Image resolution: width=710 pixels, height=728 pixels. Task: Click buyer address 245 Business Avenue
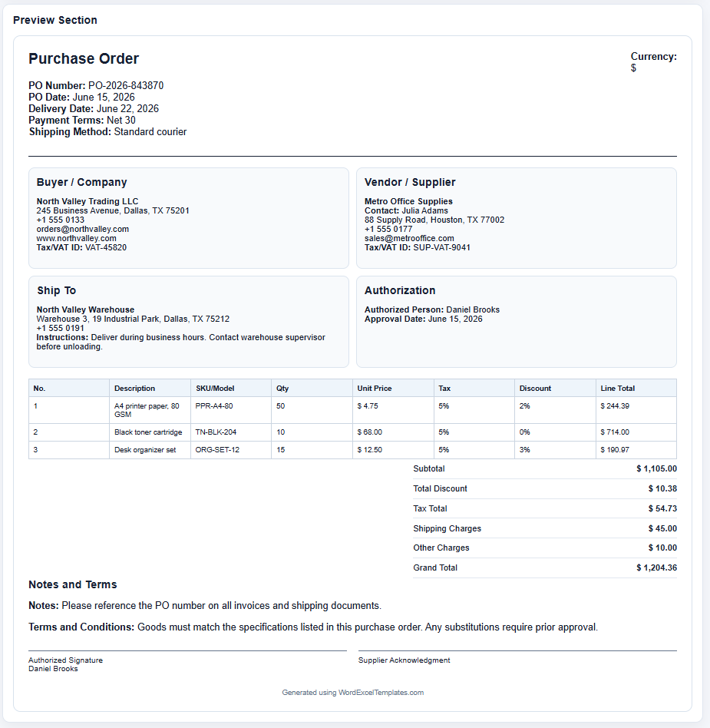point(113,210)
